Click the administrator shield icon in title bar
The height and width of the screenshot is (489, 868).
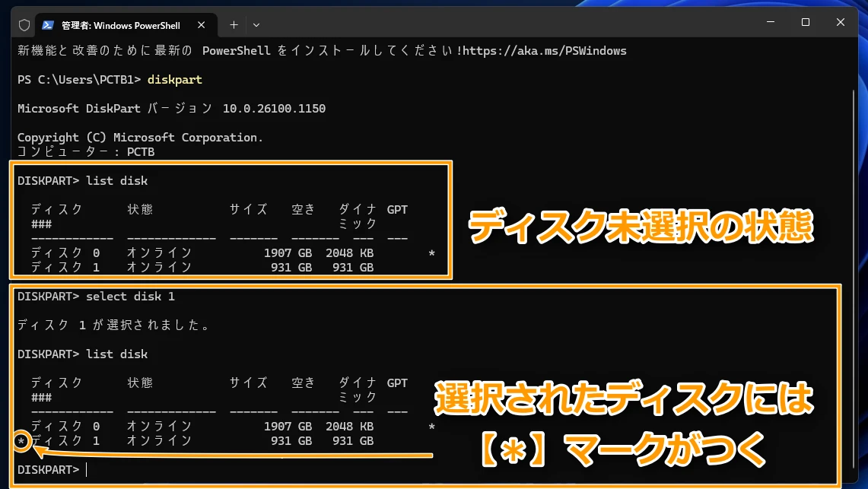pos(24,25)
